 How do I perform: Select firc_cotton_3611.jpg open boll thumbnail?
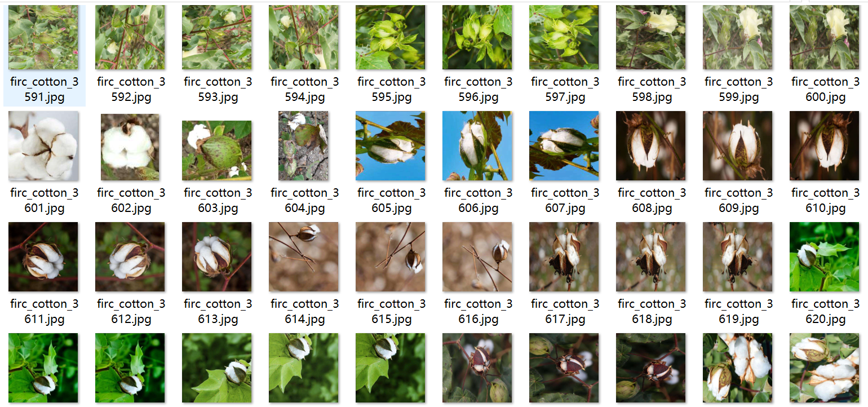coord(43,256)
